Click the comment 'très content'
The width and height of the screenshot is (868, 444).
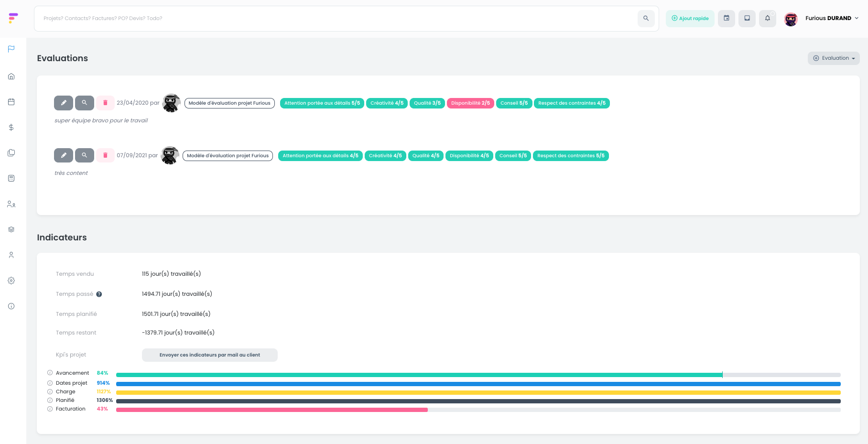(x=71, y=173)
